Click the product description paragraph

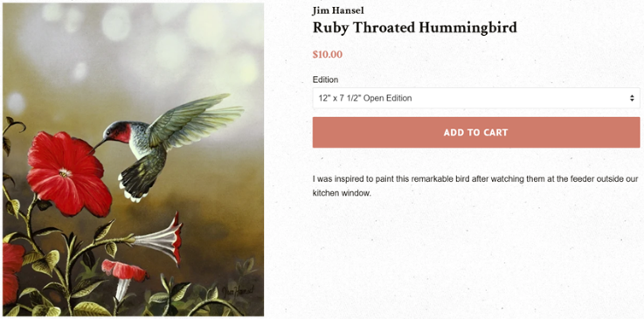tap(475, 186)
